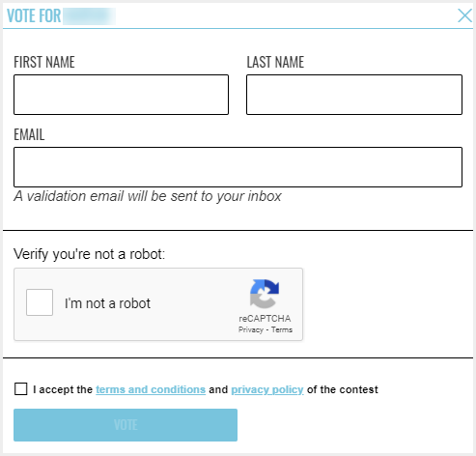Click the validation email notice text
476x456 pixels.
pyautogui.click(x=148, y=196)
